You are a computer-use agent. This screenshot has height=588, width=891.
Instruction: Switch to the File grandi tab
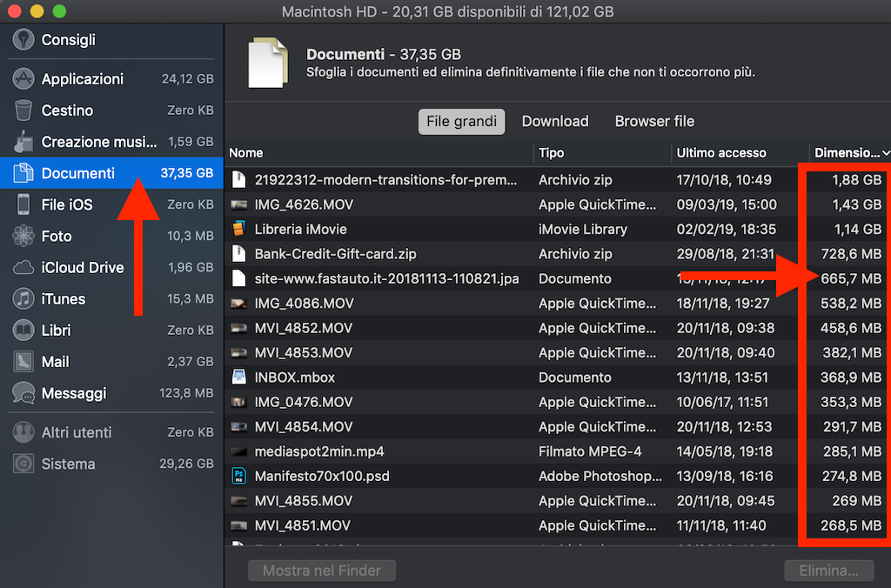point(461,122)
